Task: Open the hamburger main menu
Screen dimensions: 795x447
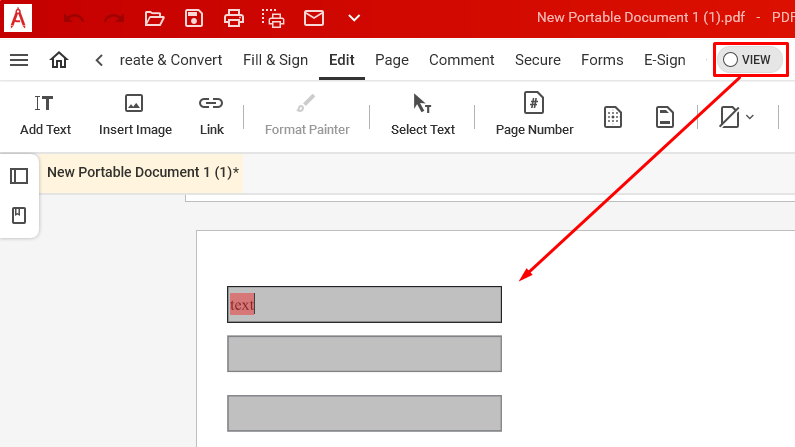Action: [x=19, y=60]
